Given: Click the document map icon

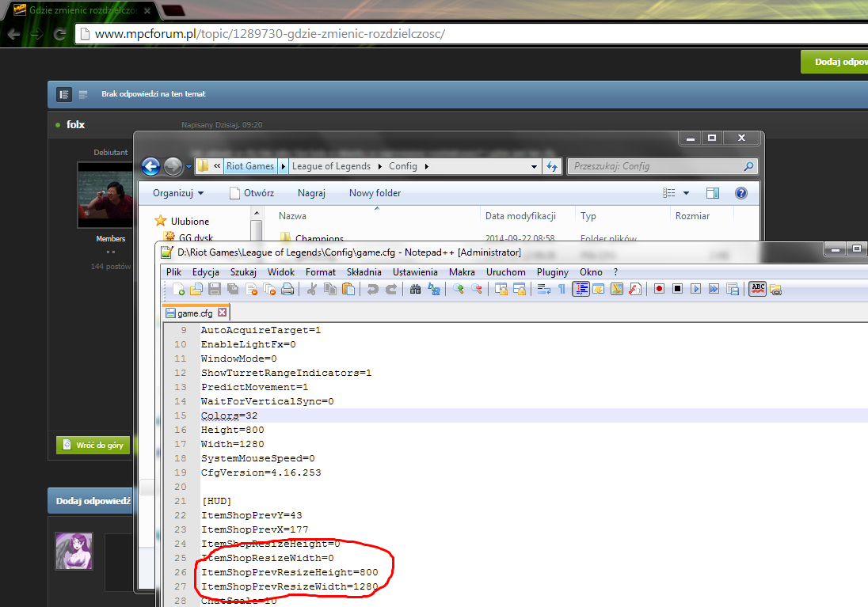Looking at the screenshot, I should point(617,289).
